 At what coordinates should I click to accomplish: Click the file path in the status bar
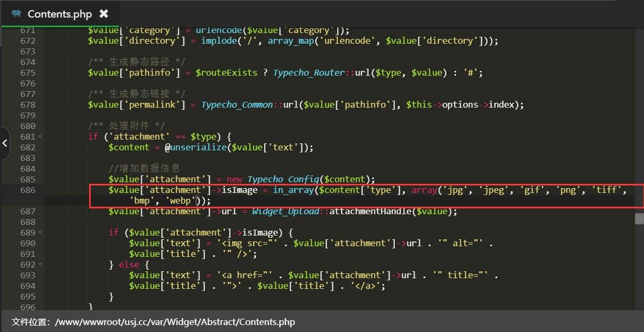pos(175,322)
